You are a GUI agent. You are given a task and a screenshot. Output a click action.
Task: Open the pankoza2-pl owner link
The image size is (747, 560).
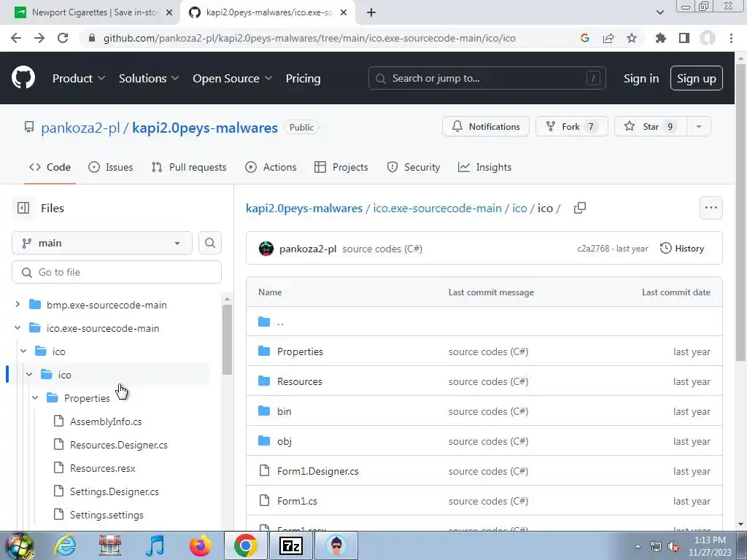coord(80,128)
